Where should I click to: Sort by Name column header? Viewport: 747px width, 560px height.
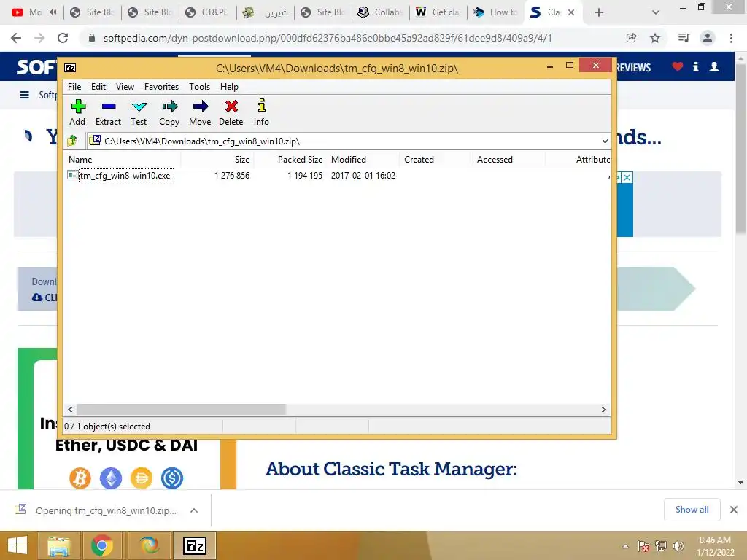point(122,160)
